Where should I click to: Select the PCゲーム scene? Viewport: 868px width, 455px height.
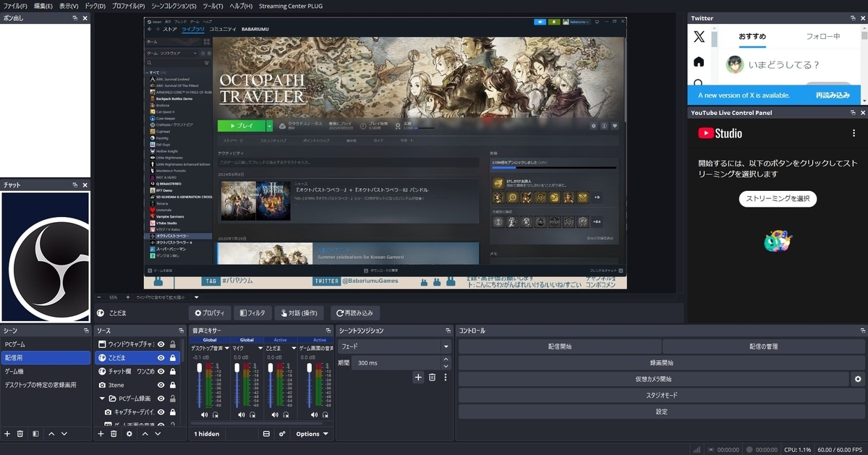[x=46, y=344]
